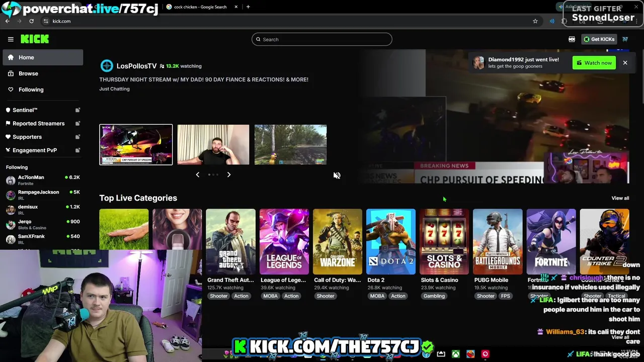
Task: Open the featured stream video player
Action: tap(493, 116)
